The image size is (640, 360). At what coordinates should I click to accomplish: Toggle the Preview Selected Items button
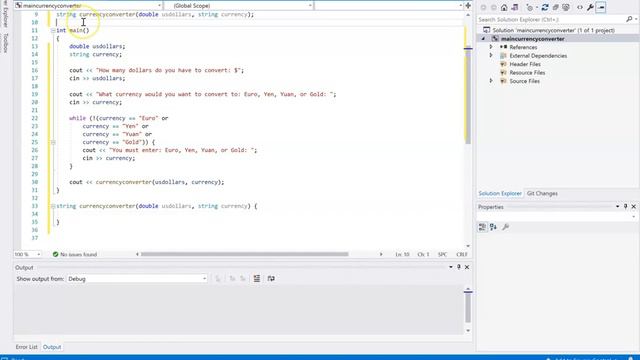pyautogui.click(x=601, y=7)
